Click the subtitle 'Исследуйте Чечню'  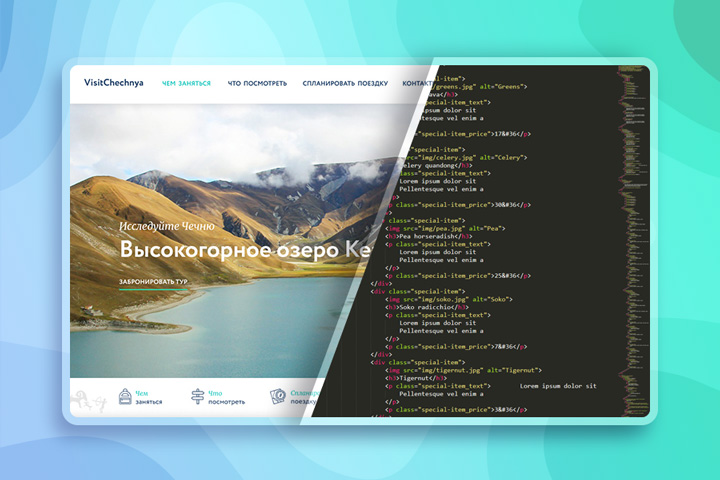pos(167,226)
